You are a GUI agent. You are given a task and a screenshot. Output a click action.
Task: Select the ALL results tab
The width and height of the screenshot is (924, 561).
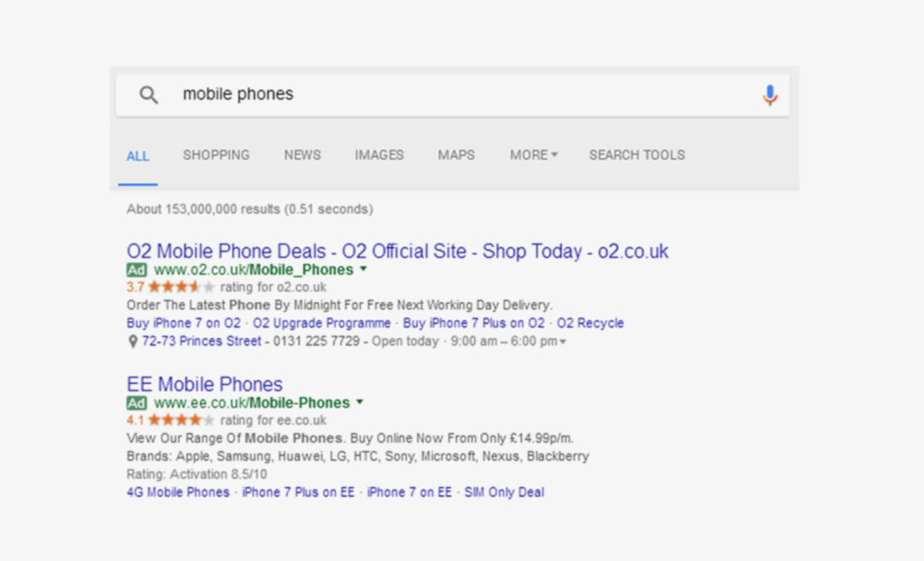pos(138,156)
